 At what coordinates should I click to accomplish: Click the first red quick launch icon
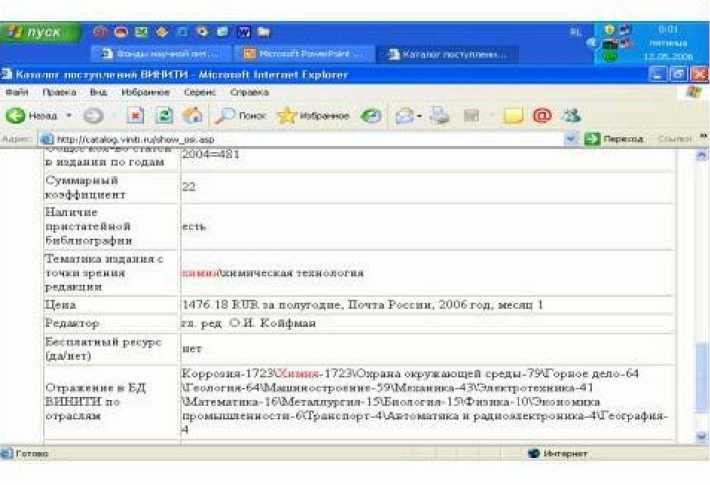(x=100, y=32)
